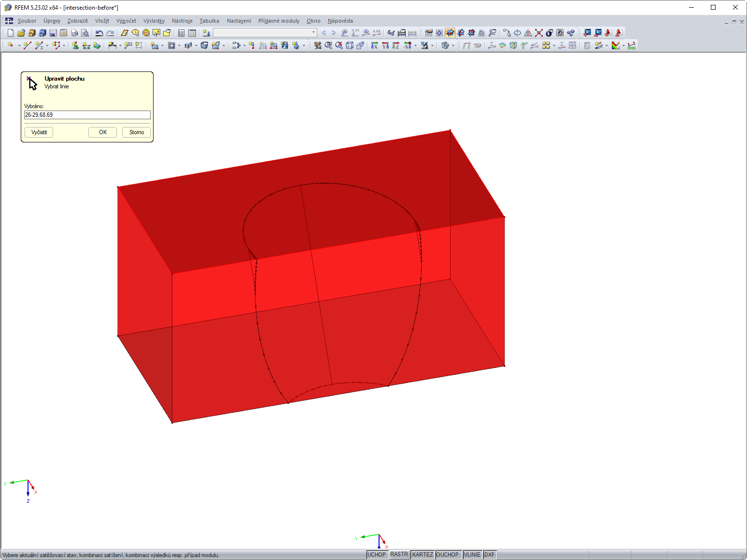Screen dimensions: 747x560
Task: Click the rainbow color scale icon
Action: 615,45
